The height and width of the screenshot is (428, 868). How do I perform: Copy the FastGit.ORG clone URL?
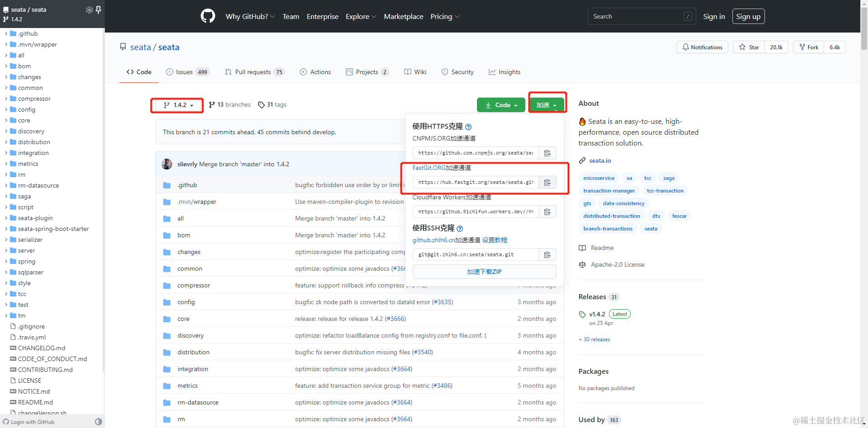coord(547,182)
